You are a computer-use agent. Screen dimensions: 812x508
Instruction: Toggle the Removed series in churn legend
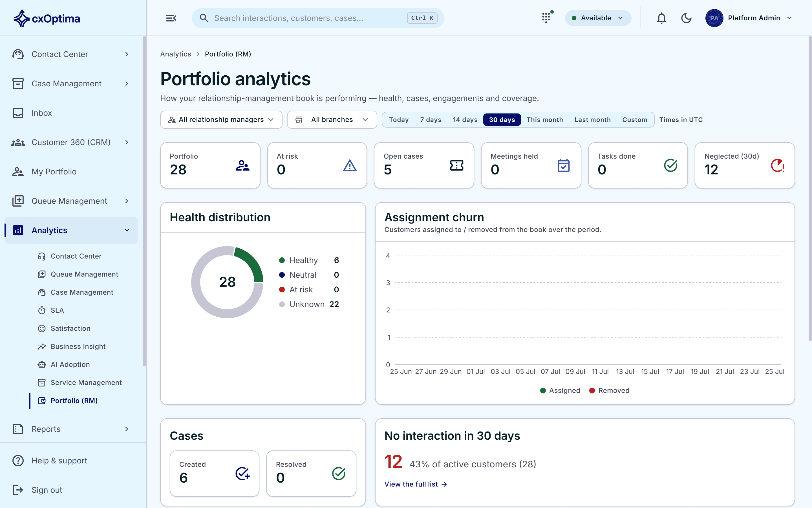[609, 390]
